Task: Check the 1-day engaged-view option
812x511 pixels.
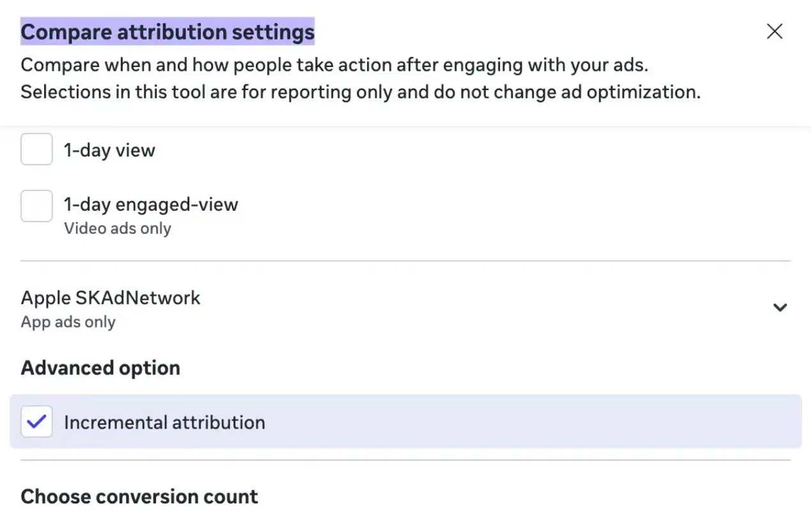Action: 36,206
